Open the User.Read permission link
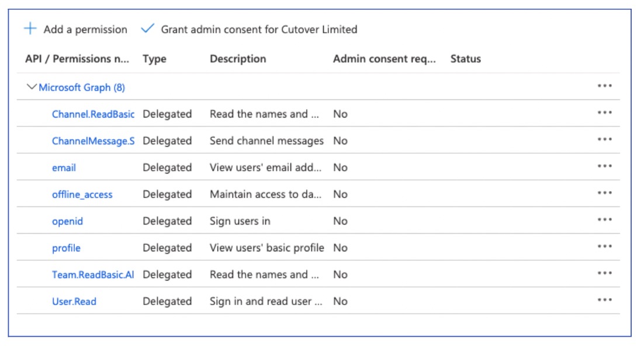644x353 pixels. (74, 302)
